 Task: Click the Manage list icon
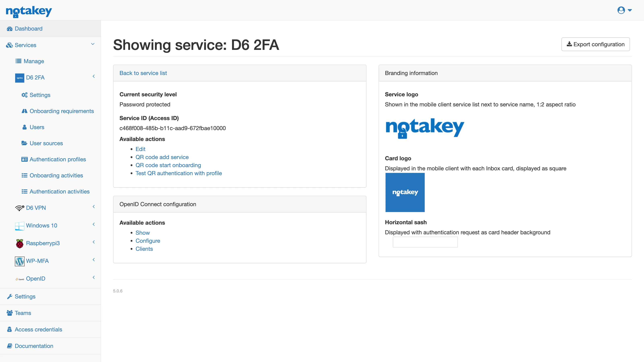pyautogui.click(x=19, y=61)
